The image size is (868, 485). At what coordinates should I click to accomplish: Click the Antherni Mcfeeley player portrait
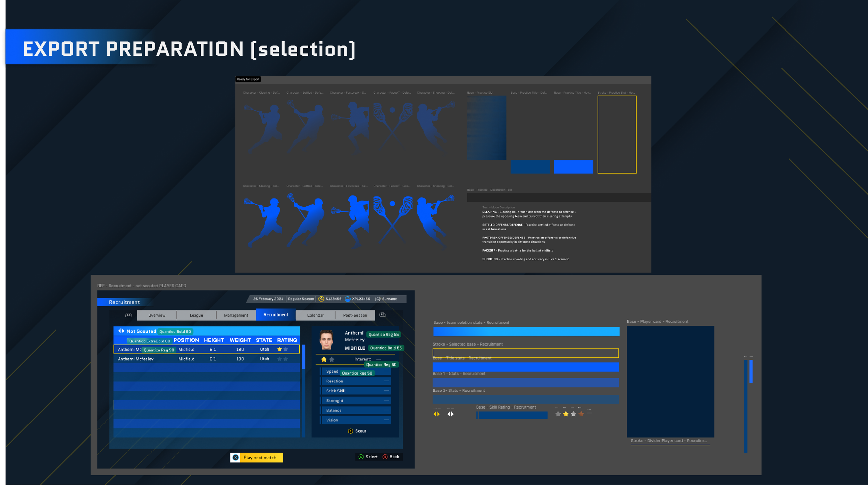point(326,340)
